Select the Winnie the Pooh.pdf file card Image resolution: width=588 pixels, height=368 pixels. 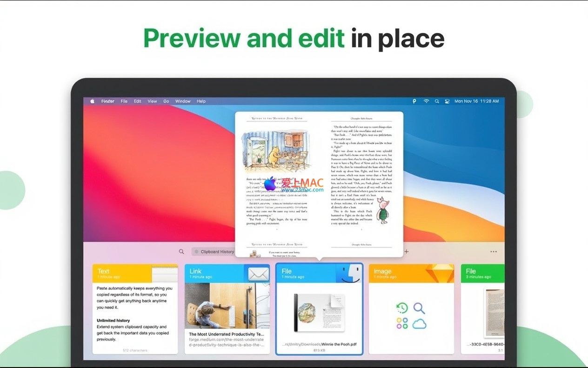[x=319, y=309]
